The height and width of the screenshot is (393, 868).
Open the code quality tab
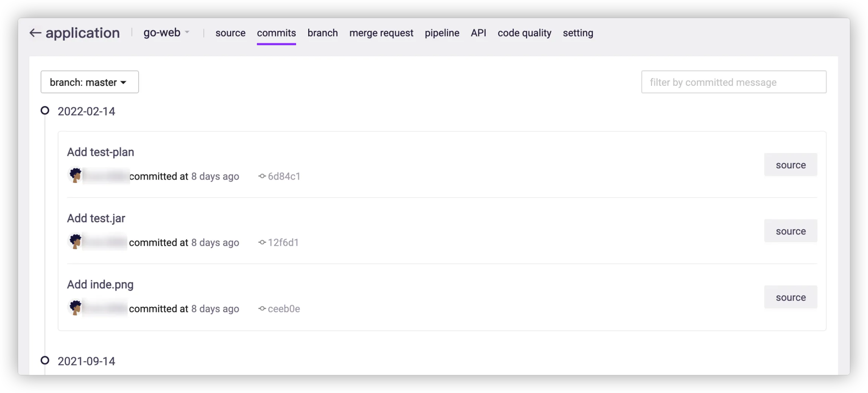pyautogui.click(x=524, y=33)
